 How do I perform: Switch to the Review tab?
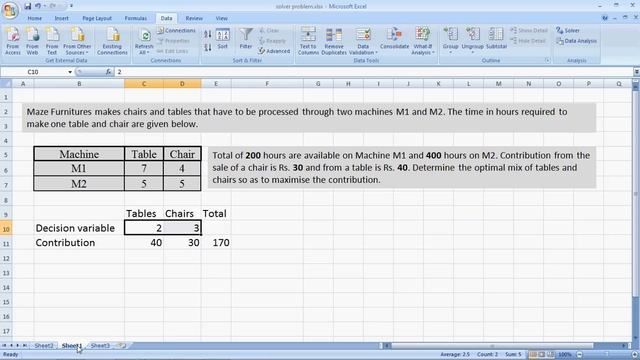(194, 18)
